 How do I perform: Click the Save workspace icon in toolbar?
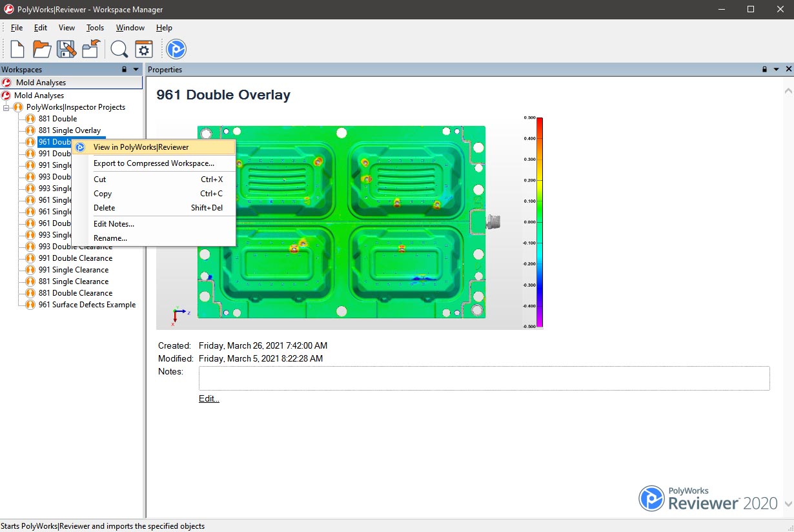66,49
